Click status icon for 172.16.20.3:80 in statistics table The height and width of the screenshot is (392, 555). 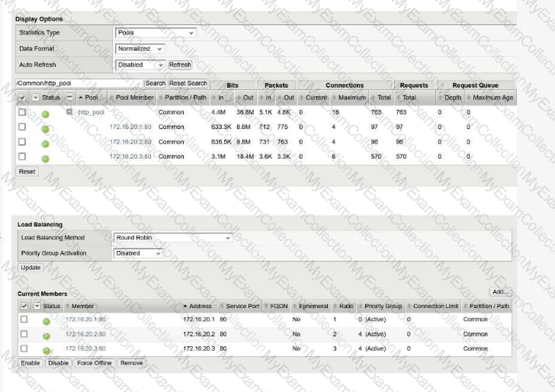pos(45,159)
